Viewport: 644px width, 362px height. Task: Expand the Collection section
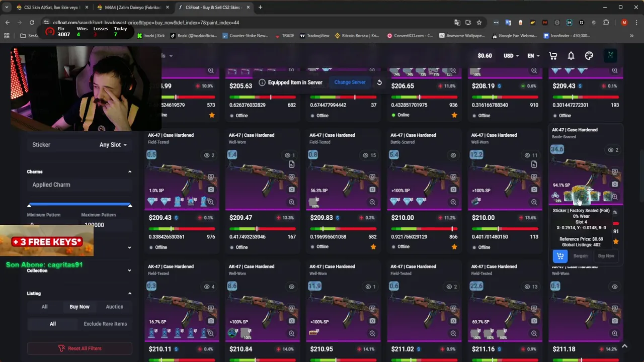click(130, 270)
